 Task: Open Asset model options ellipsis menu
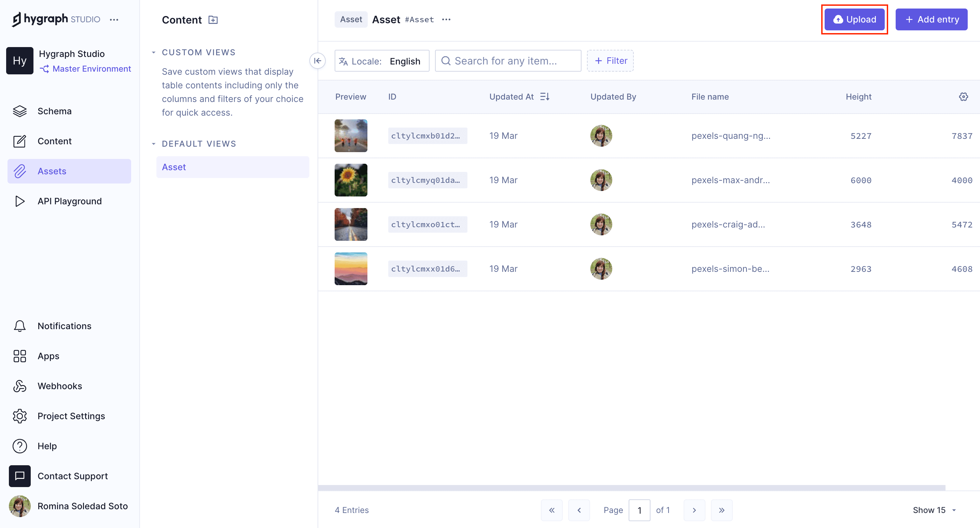(x=446, y=19)
